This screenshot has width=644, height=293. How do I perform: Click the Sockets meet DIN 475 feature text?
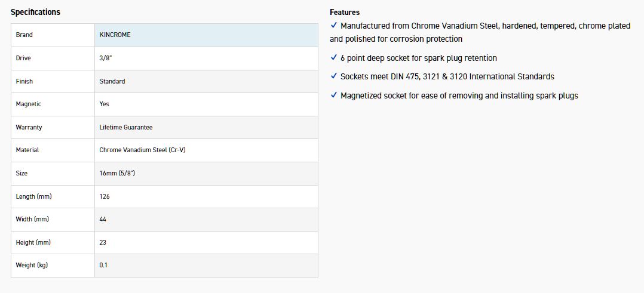[x=447, y=76]
